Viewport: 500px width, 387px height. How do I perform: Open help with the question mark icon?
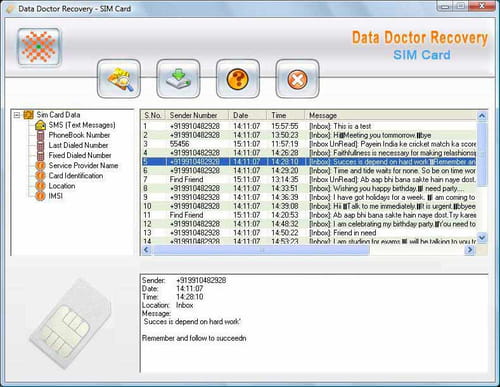[x=238, y=79]
